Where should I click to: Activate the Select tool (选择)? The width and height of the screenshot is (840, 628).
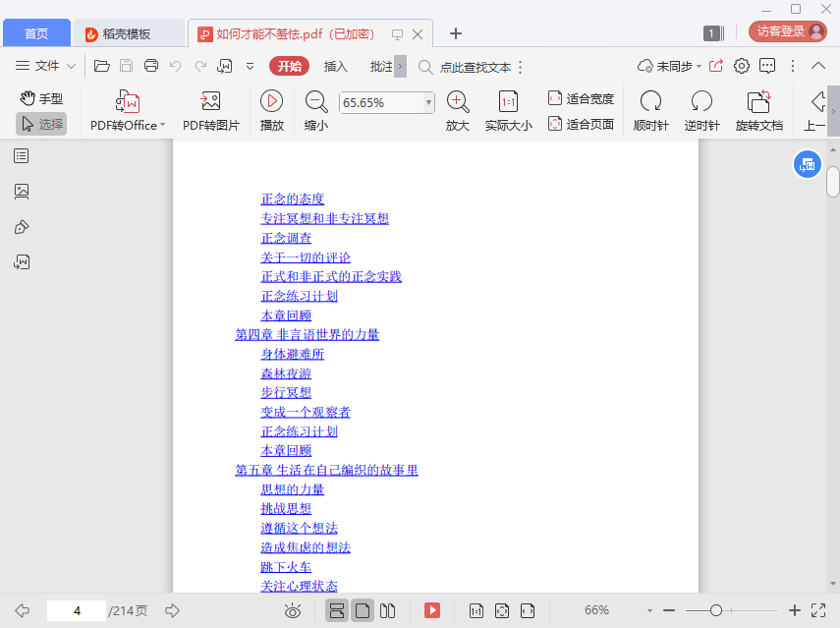point(41,124)
